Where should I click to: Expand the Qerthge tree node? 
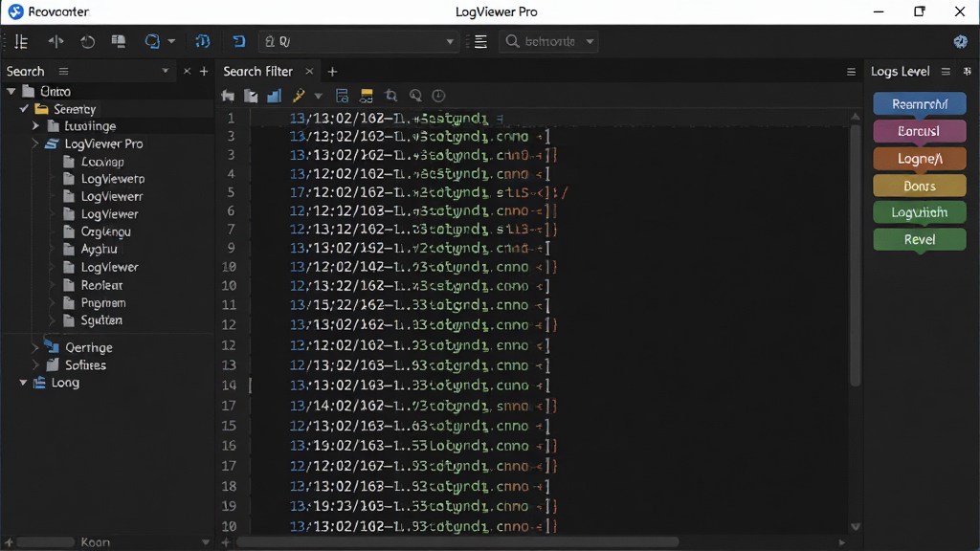click(35, 346)
